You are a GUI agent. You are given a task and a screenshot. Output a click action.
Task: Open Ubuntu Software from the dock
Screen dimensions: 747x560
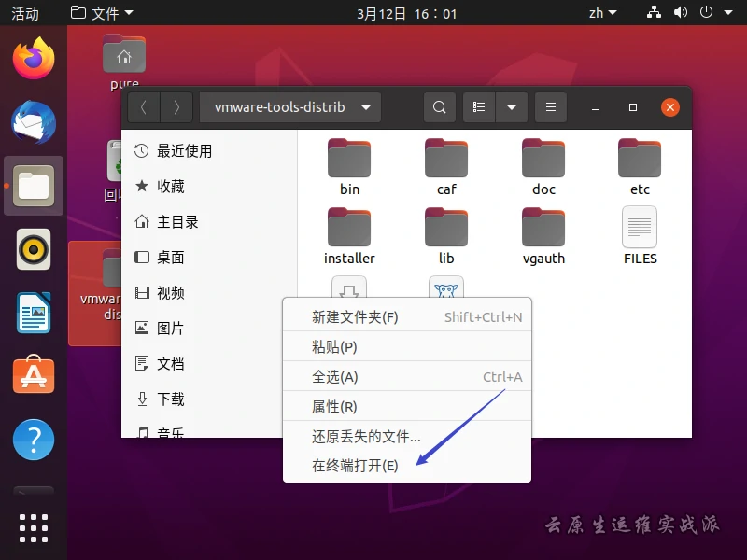(x=34, y=375)
